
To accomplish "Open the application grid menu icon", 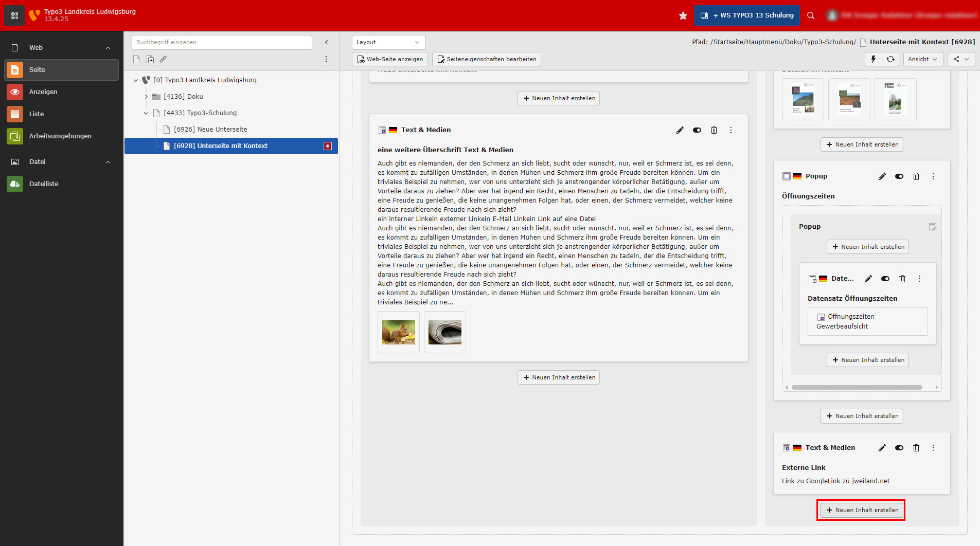I will click(14, 15).
